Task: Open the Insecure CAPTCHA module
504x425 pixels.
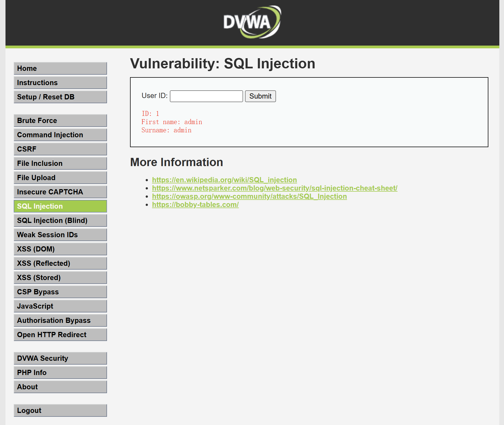Action: coord(60,192)
